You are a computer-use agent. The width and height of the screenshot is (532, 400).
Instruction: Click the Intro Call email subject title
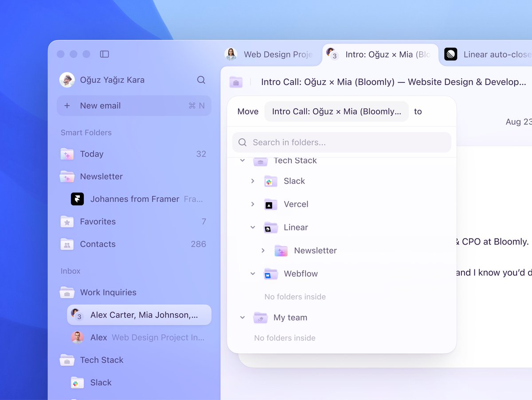(x=393, y=82)
